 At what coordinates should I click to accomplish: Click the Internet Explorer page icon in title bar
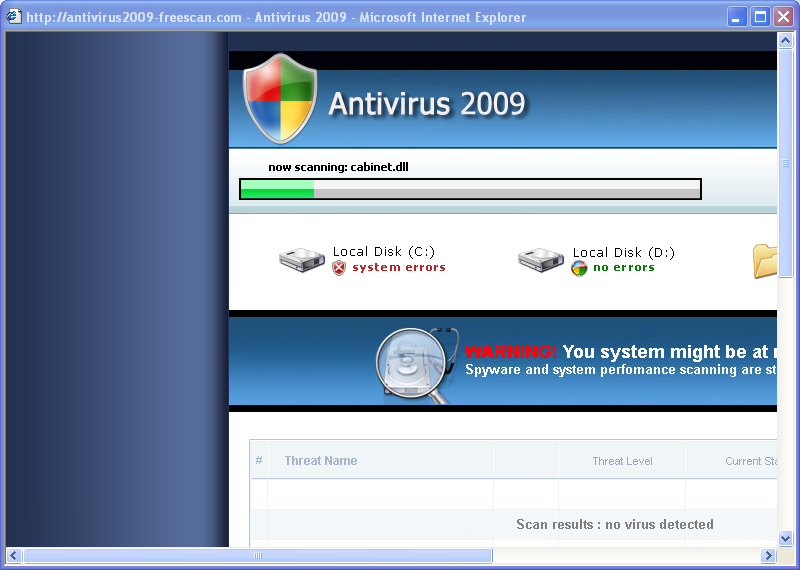pyautogui.click(x=14, y=16)
